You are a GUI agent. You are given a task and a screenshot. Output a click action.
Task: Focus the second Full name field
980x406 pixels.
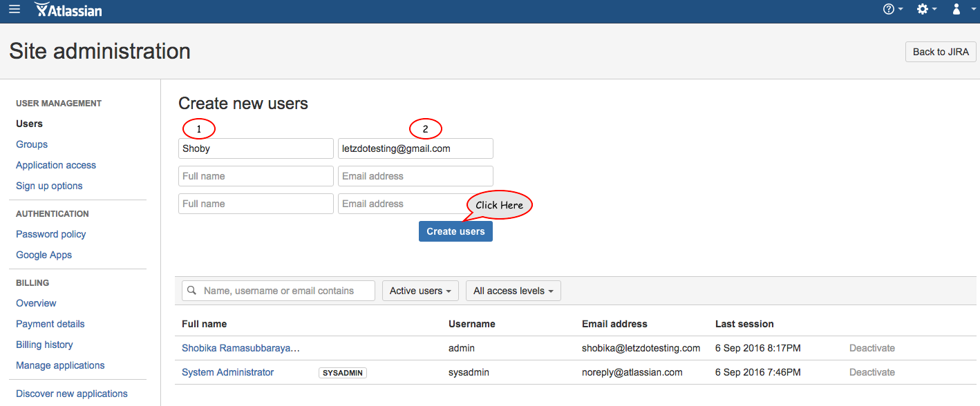[256, 176]
